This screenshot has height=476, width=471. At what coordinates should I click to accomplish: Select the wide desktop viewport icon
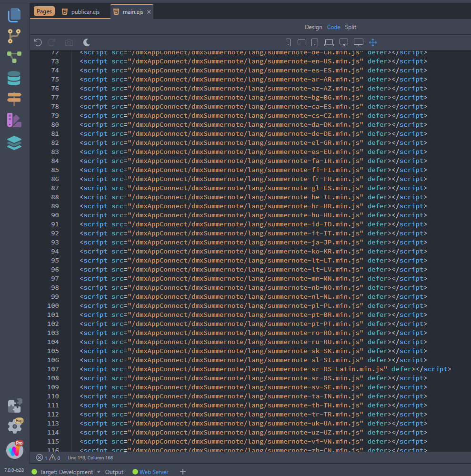pyautogui.click(x=359, y=42)
